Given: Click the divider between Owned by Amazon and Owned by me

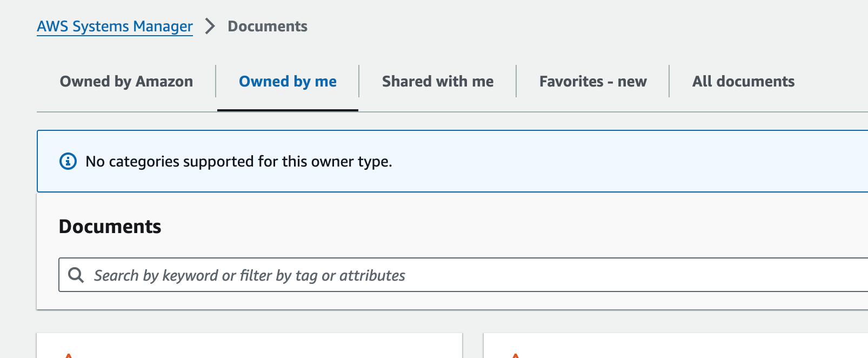Looking at the screenshot, I should [216, 81].
